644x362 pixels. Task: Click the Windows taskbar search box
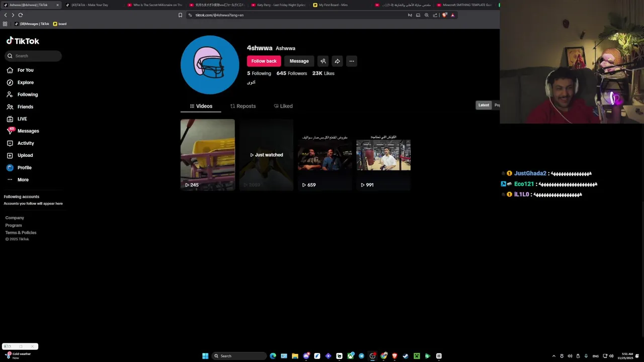239,356
